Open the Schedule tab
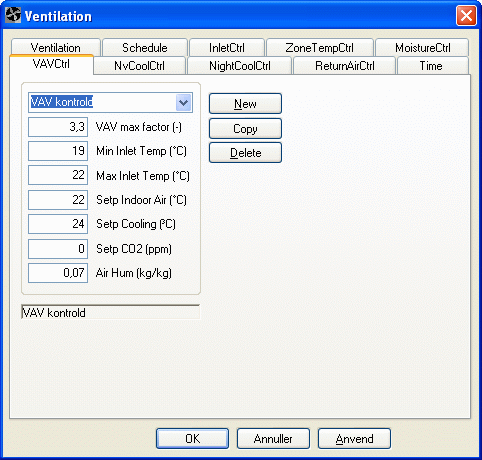 [145, 48]
